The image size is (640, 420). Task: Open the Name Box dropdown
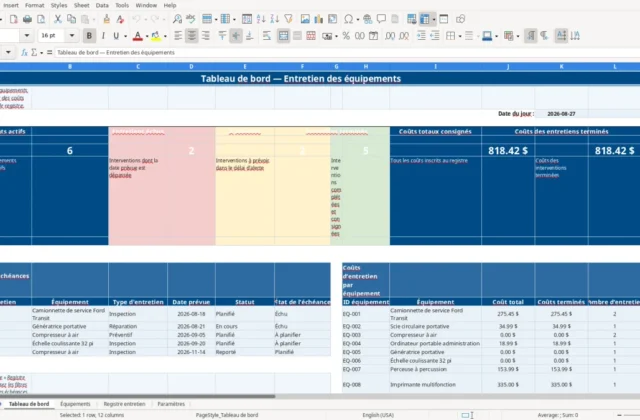[8, 52]
